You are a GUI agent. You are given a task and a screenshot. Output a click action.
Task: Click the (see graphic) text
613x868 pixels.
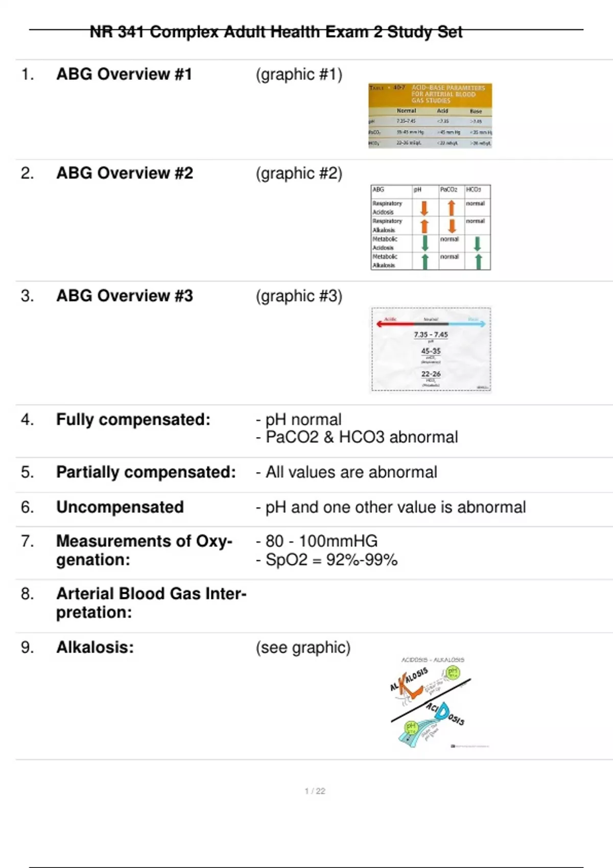(x=303, y=647)
